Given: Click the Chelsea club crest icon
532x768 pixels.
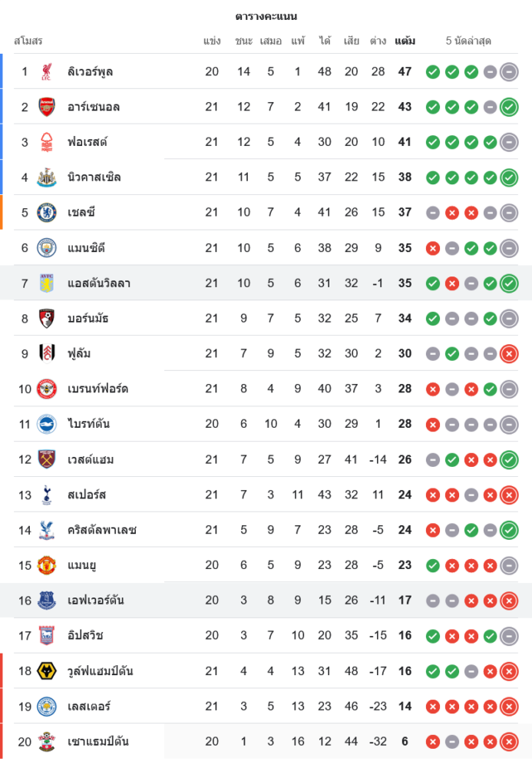Looking at the screenshot, I should (47, 213).
